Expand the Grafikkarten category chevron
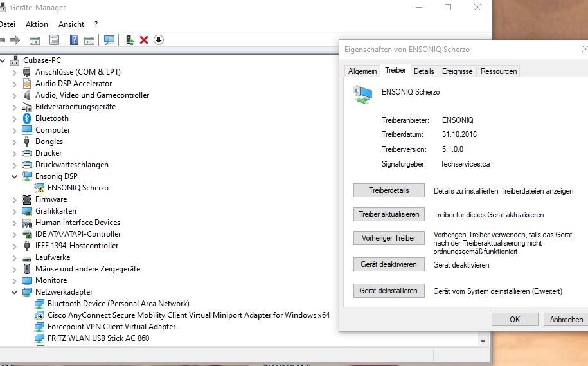The image size is (588, 366). click(14, 212)
